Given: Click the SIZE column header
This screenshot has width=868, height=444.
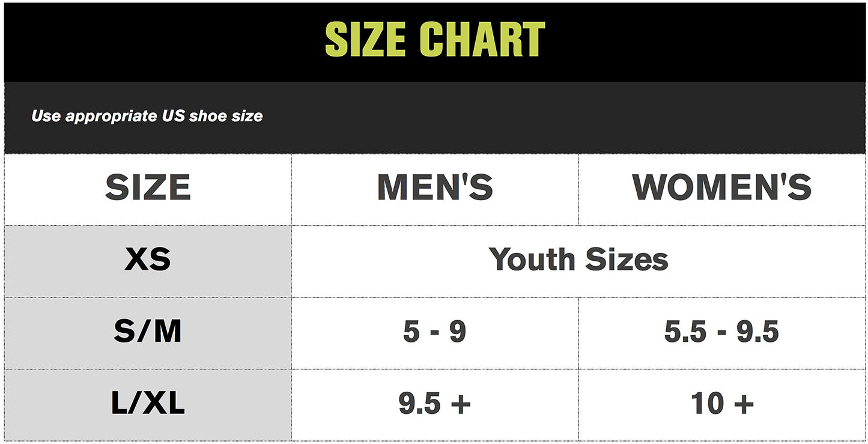Looking at the screenshot, I should (148, 188).
